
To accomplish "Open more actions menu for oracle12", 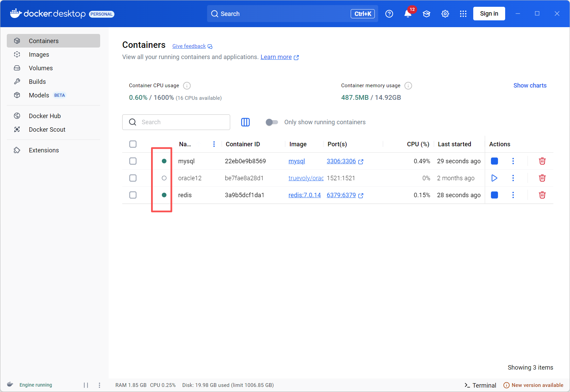I will coord(513,178).
